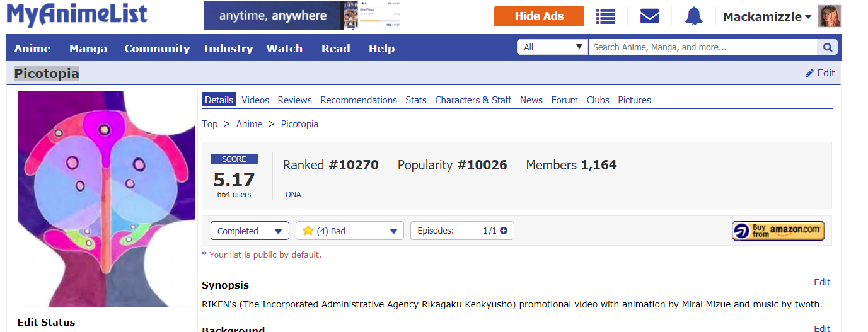The height and width of the screenshot is (332, 868).
Task: Click the Picotopia page title
Action: [47, 74]
